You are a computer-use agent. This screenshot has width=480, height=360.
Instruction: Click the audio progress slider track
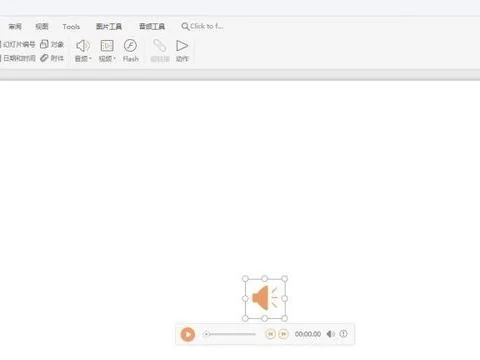[x=230, y=334]
